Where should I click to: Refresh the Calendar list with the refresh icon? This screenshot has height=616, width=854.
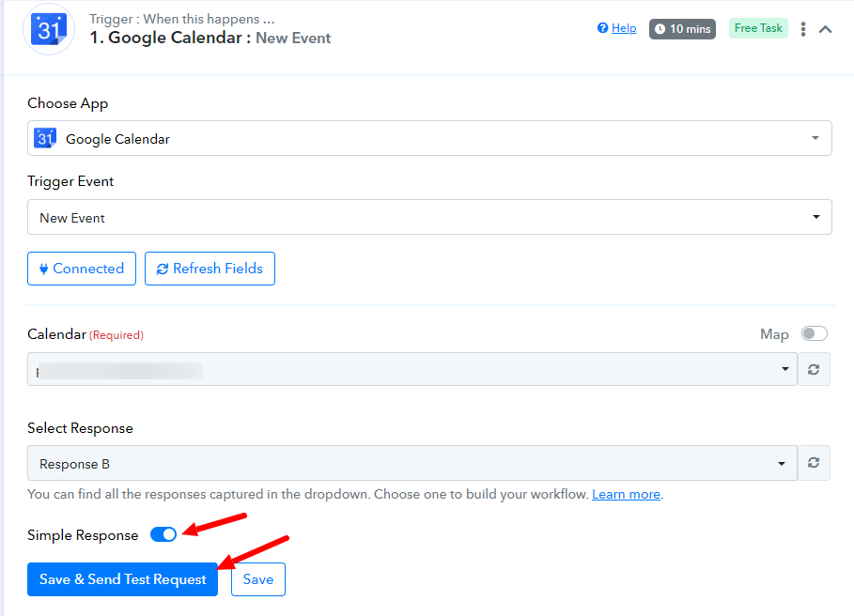pos(814,369)
